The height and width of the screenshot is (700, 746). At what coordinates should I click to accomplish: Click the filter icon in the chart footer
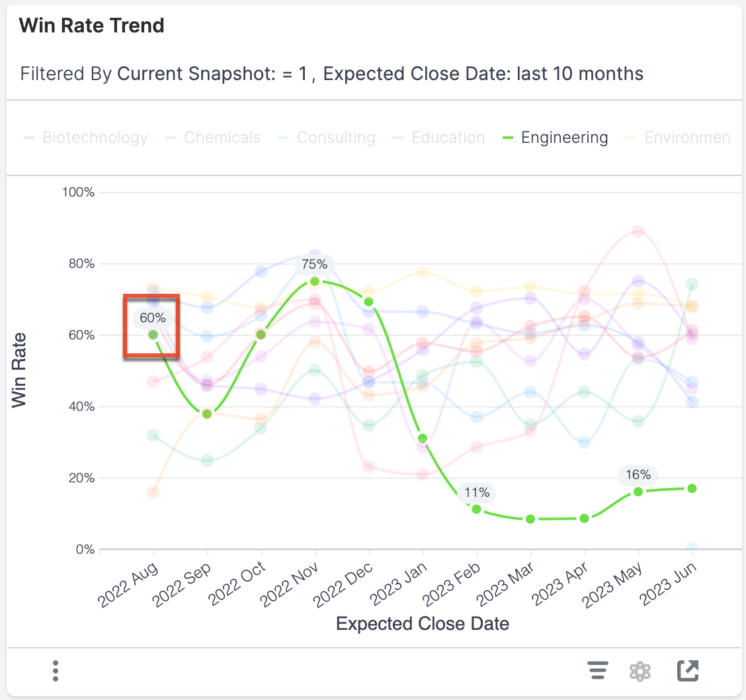click(598, 670)
